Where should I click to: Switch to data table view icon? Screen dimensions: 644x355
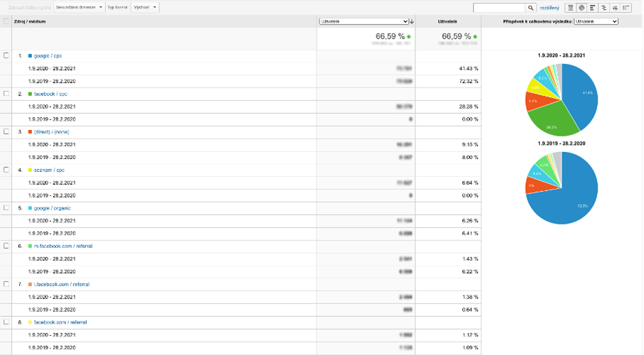[570, 8]
